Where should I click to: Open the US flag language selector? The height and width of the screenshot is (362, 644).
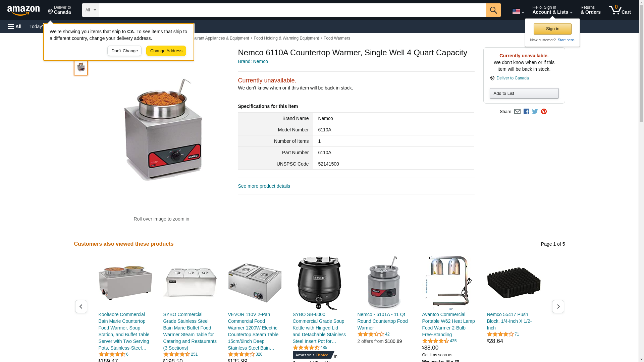coord(518,11)
